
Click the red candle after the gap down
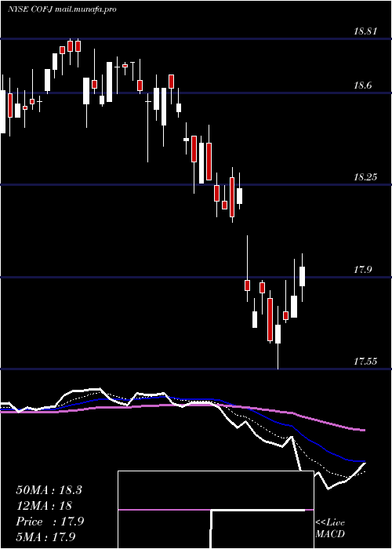pyautogui.click(x=247, y=285)
